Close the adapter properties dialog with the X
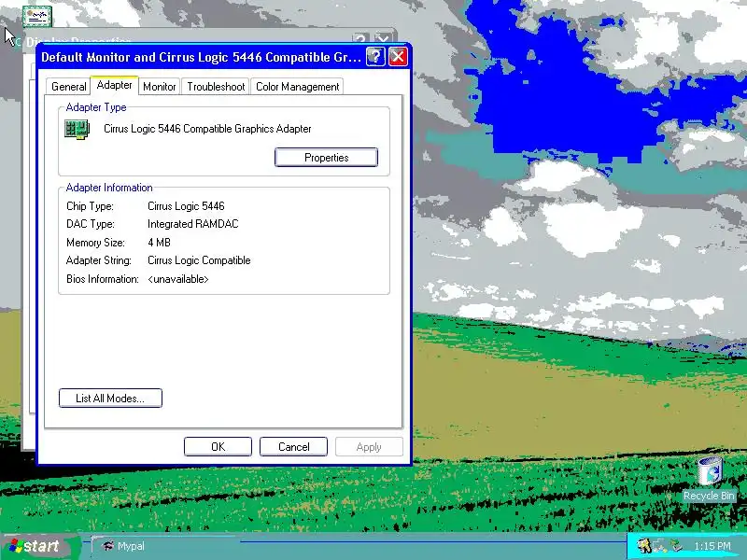The image size is (747, 560). 399,57
